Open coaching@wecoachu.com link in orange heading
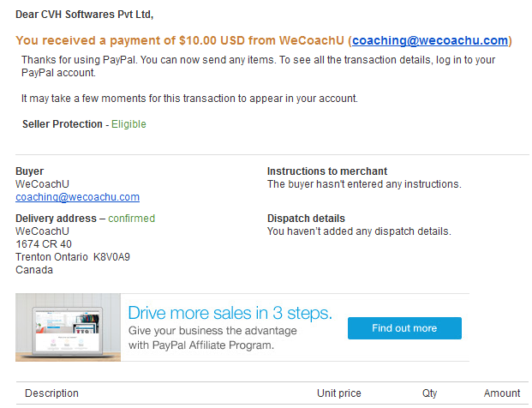 pos(430,41)
